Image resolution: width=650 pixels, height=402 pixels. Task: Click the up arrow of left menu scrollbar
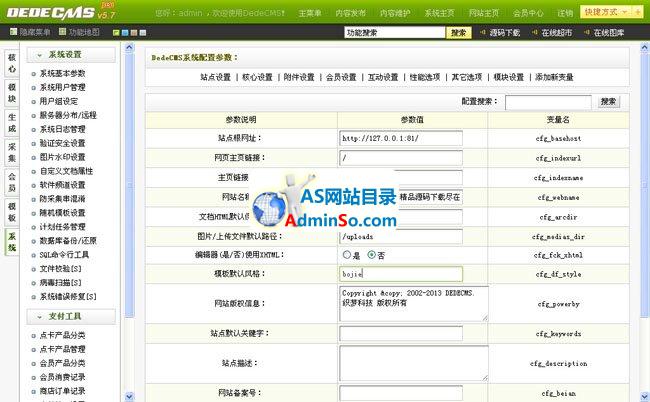click(x=129, y=48)
